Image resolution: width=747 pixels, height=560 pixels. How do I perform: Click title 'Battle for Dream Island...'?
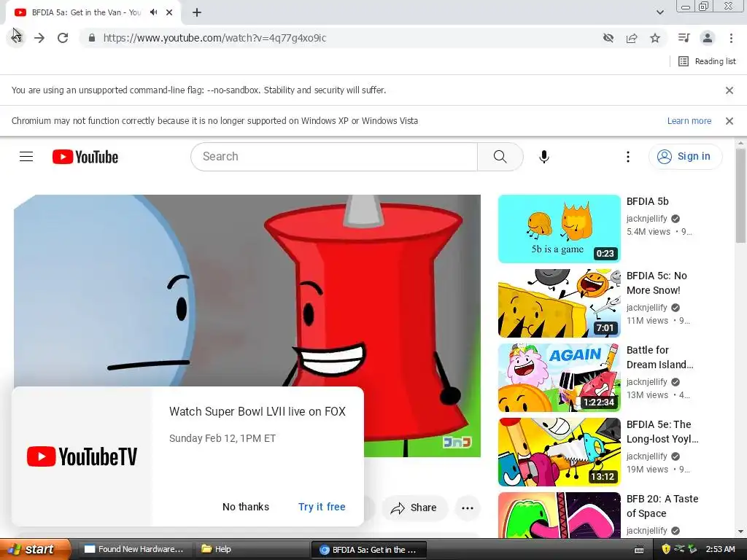659,357
